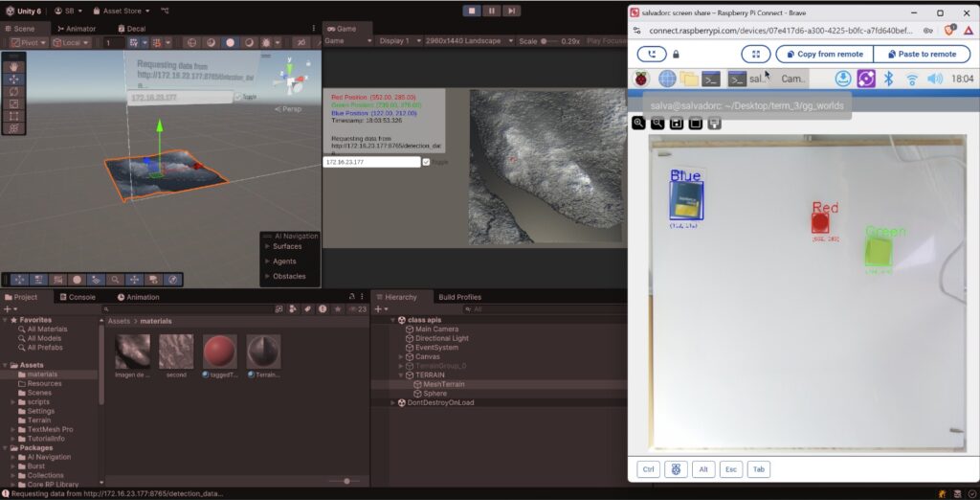Click the favorites star icon in Project toolbar
This screenshot has width=980, height=500.
338,309
